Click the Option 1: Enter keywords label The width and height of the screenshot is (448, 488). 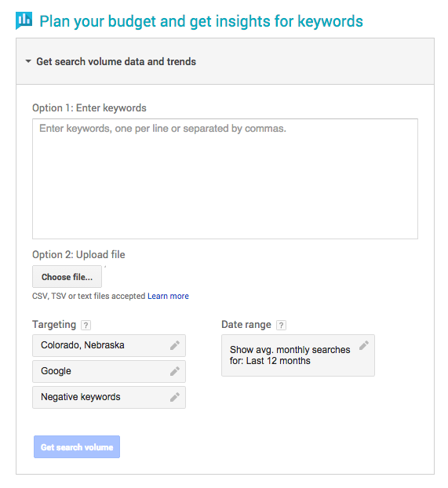click(89, 108)
